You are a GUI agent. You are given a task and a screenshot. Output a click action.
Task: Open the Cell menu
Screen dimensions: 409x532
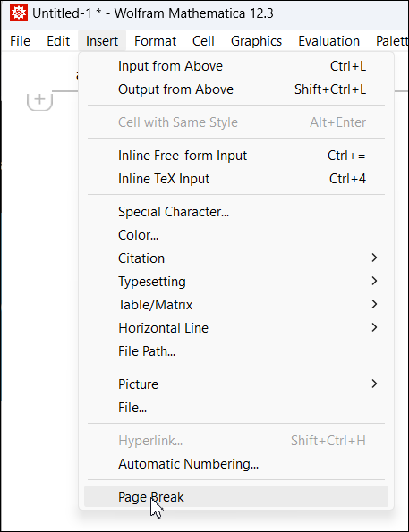(203, 41)
